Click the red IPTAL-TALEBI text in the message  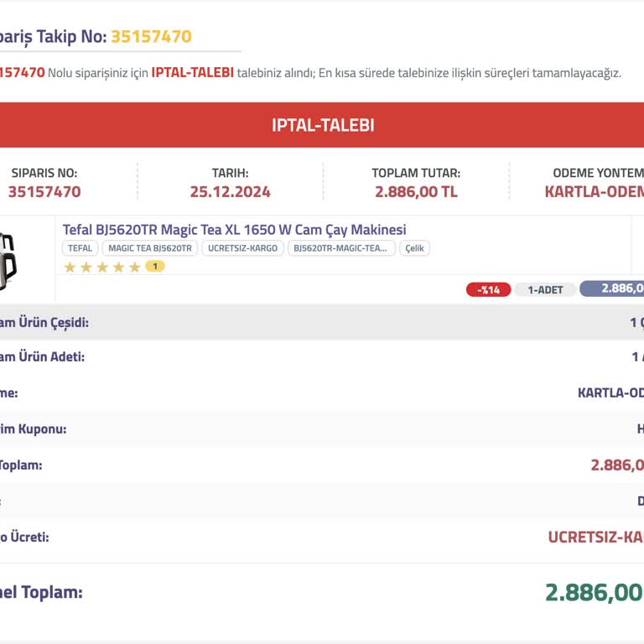(x=192, y=73)
